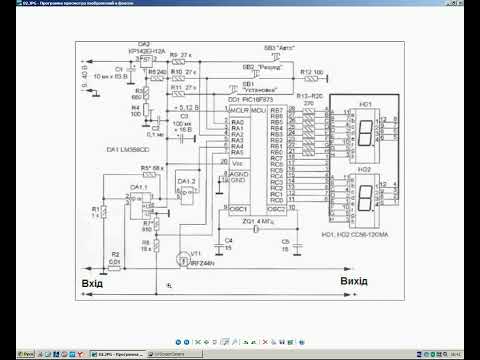Open viewer help using the blue question icon
Viewport: 480px width, 360px height.
coord(302,342)
